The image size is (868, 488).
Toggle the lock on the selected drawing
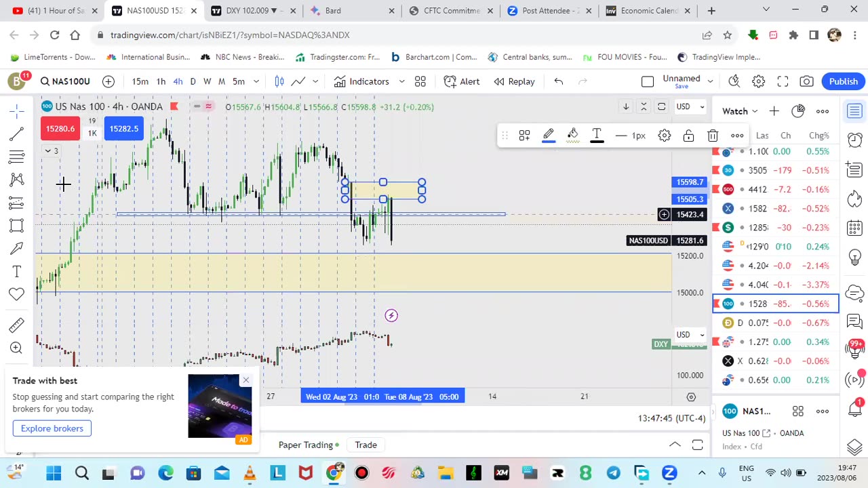(688, 136)
